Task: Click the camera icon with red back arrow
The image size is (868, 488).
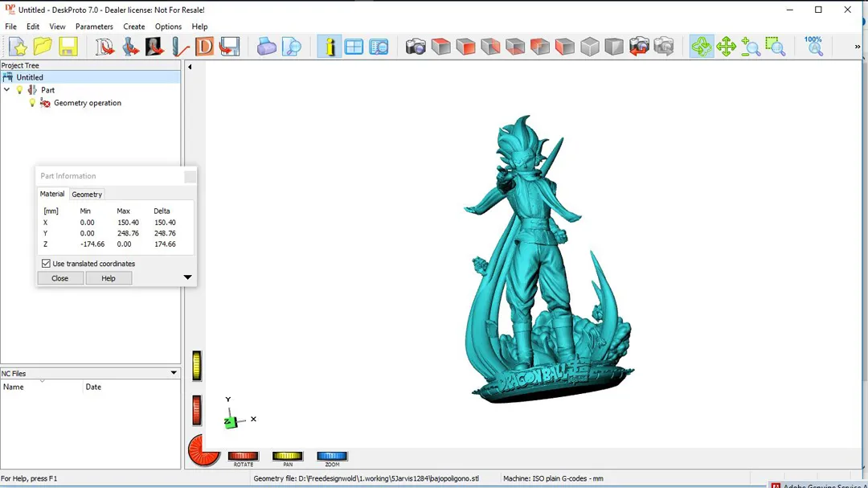Action: 639,47
